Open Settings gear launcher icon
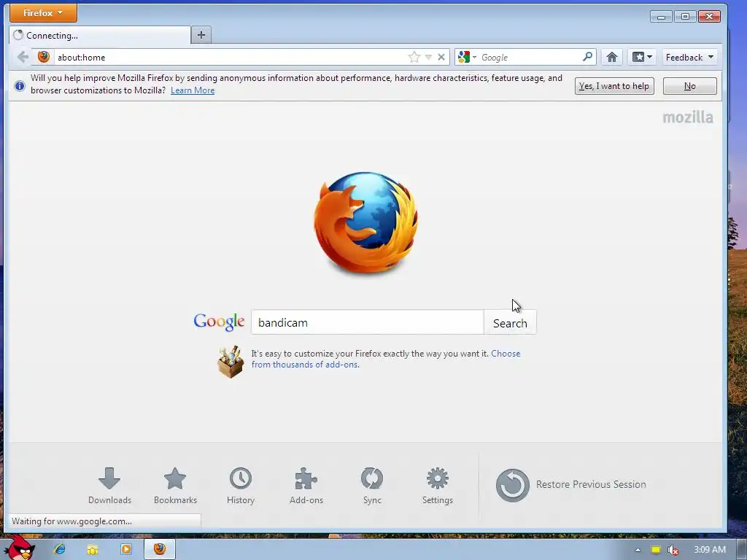The image size is (747, 560). 438,486
